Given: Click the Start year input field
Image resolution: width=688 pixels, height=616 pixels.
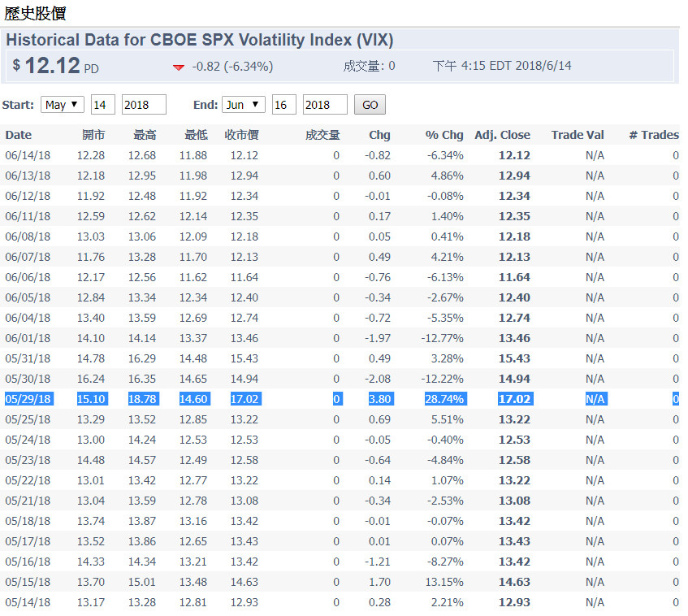Looking at the screenshot, I should [144, 105].
